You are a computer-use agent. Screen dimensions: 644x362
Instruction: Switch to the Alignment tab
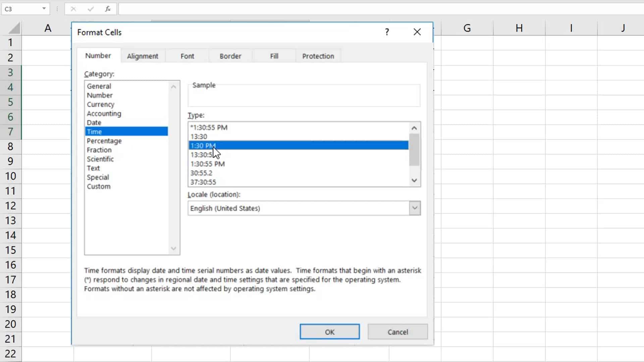[x=143, y=56]
